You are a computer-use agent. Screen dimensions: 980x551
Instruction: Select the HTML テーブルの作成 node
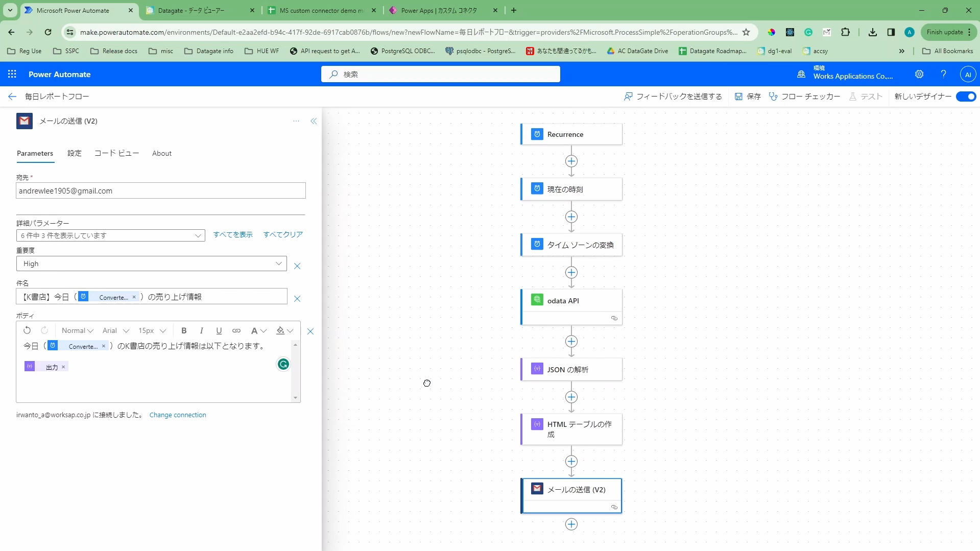pos(571,429)
